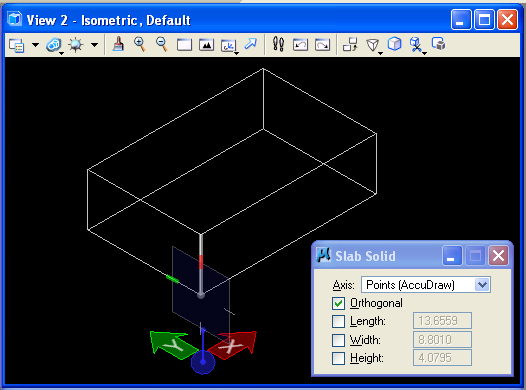The image size is (526, 390).
Task: Open the Axis Points (AccuDraw) dropdown
Action: 426,285
